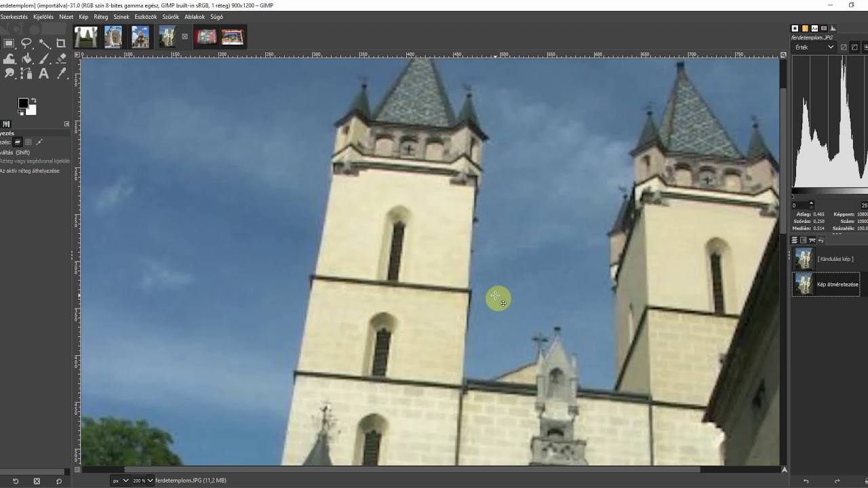The height and width of the screenshot is (488, 868).
Task: Open the Súgó help menu
Action: pyautogui.click(x=216, y=16)
